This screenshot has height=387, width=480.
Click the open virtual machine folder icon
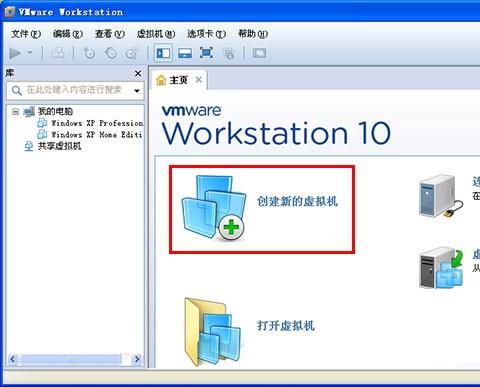(213, 332)
